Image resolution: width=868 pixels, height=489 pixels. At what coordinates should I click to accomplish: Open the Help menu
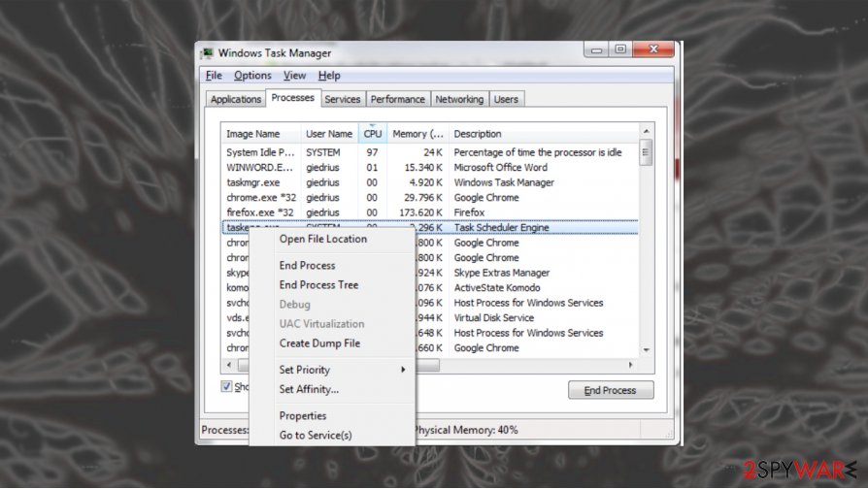(329, 76)
